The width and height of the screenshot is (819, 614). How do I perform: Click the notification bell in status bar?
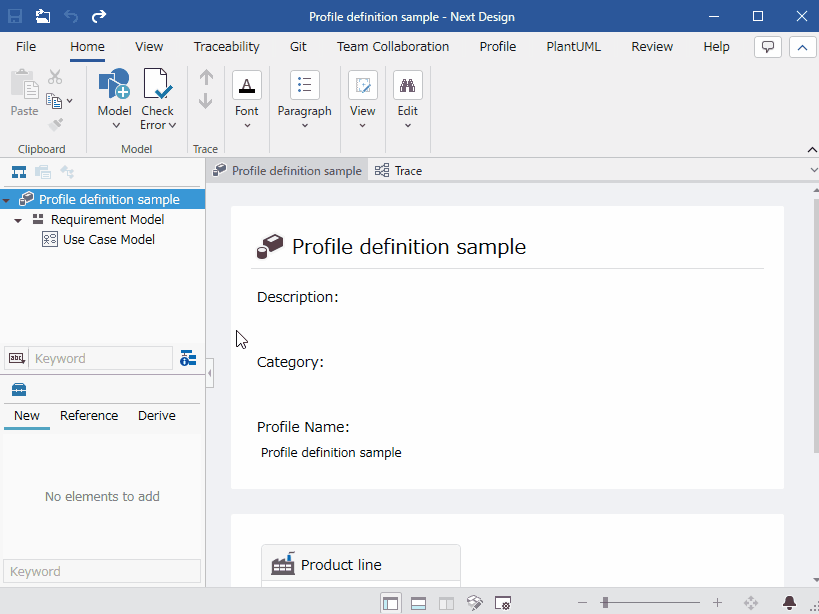pyautogui.click(x=789, y=603)
